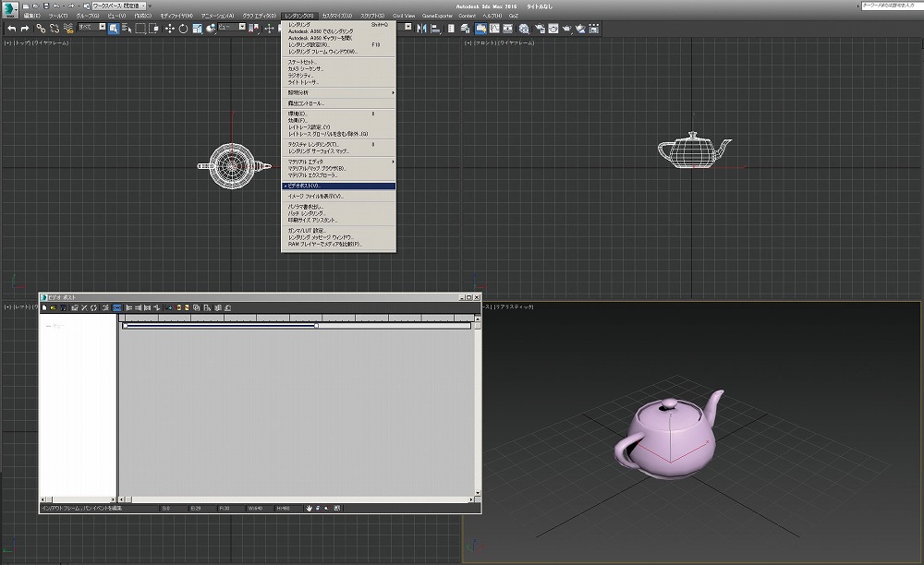Click the render teapot icon in the toolbar

(x=567, y=29)
